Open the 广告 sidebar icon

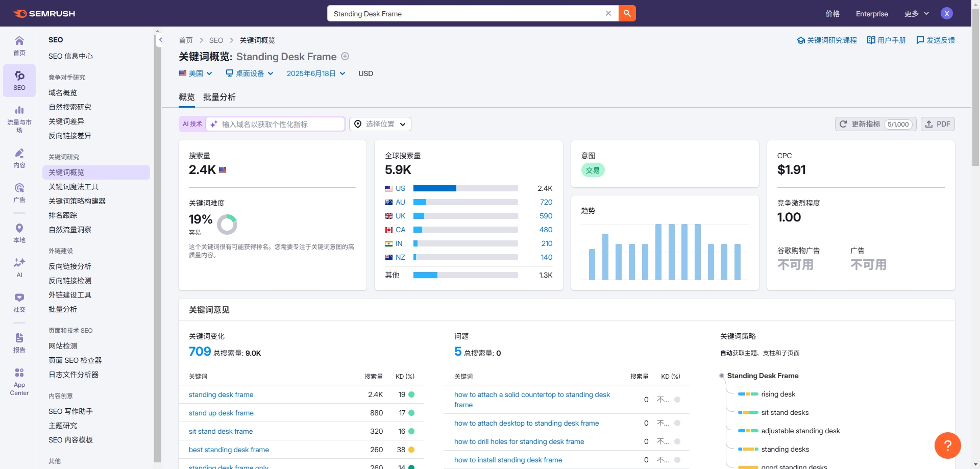19,193
